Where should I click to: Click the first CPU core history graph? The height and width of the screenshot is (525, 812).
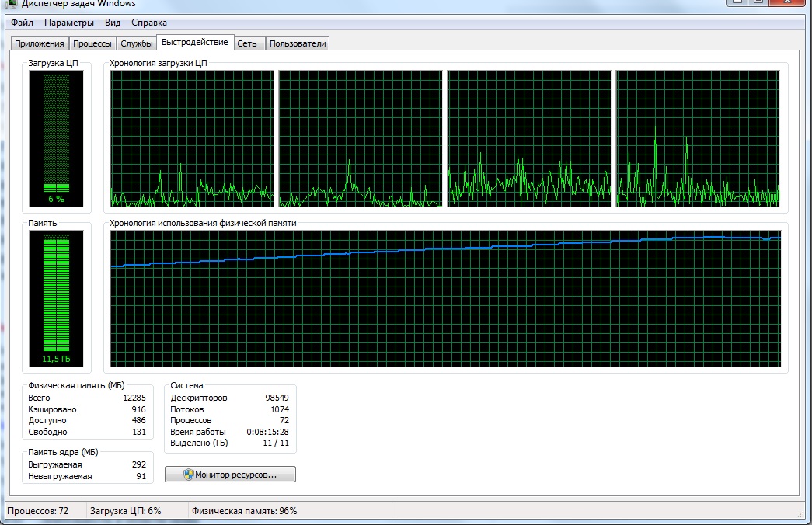(192, 138)
